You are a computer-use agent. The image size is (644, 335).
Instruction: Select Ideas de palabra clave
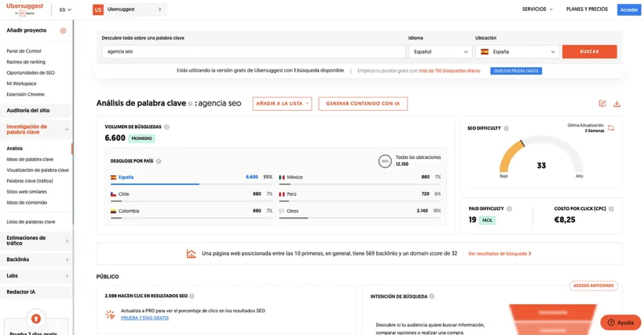click(30, 159)
